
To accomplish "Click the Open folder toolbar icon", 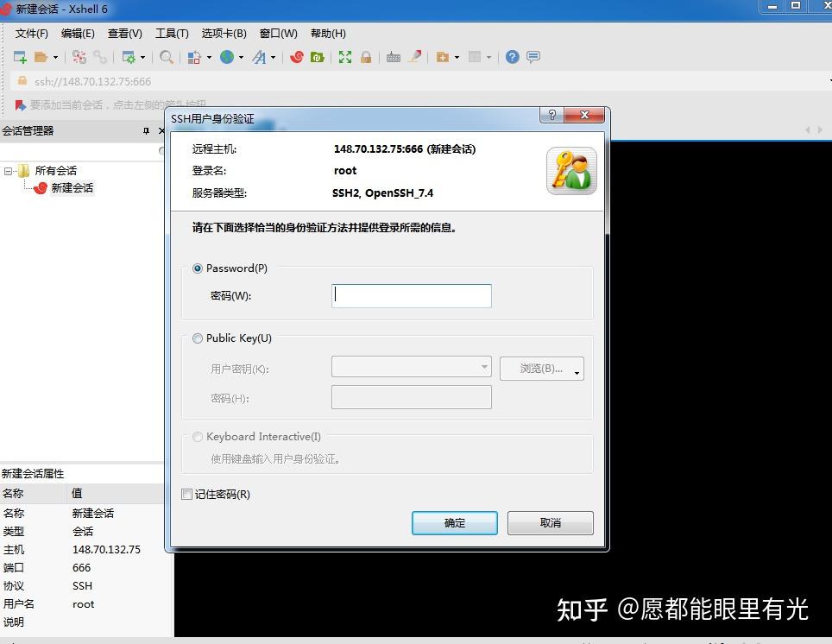I will pyautogui.click(x=41, y=57).
